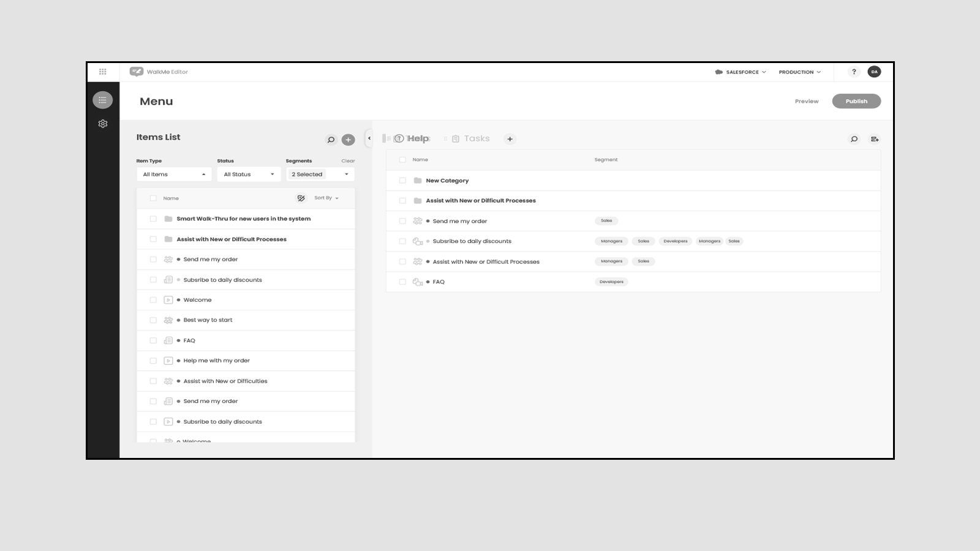Click folder icon of Smart Walk-Thru category

pyautogui.click(x=168, y=219)
